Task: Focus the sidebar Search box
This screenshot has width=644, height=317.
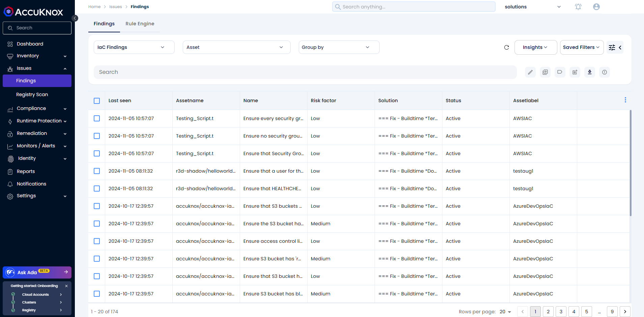Action: (37, 28)
